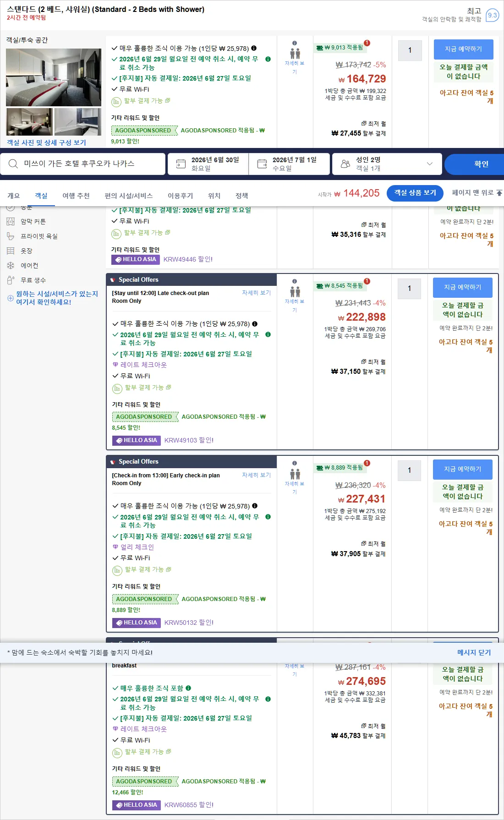Image resolution: width=504 pixels, height=820 pixels.
Task: Open the main twin room photo
Action: [54, 77]
